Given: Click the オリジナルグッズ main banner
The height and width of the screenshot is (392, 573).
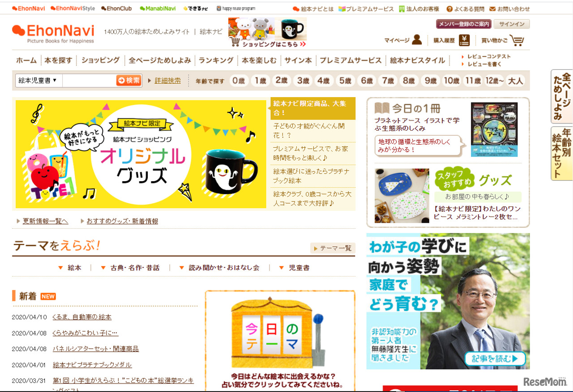Looking at the screenshot, I should [x=141, y=154].
